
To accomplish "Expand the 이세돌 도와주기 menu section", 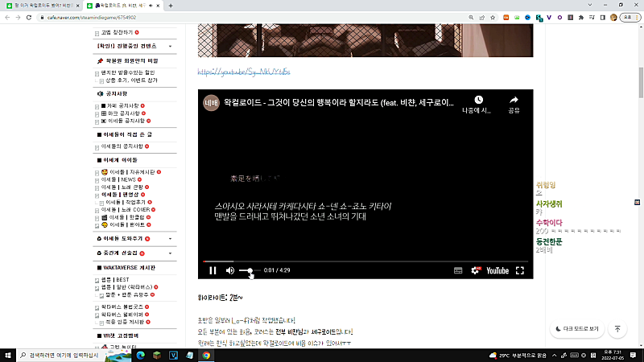I will point(170,239).
